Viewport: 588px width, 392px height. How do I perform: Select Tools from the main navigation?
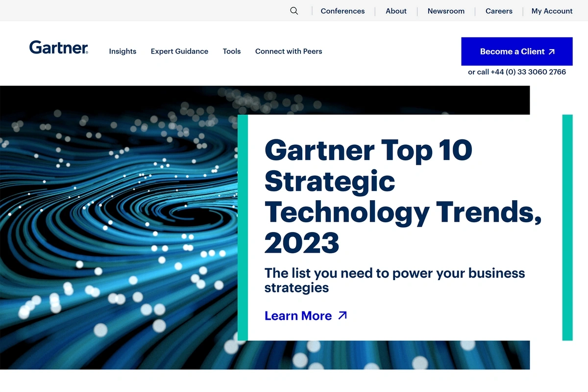point(231,51)
